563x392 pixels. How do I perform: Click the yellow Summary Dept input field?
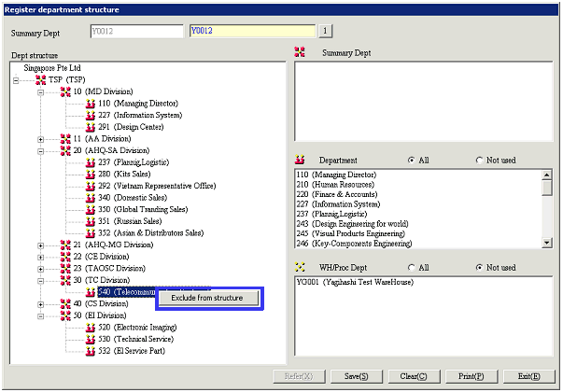[x=252, y=31]
